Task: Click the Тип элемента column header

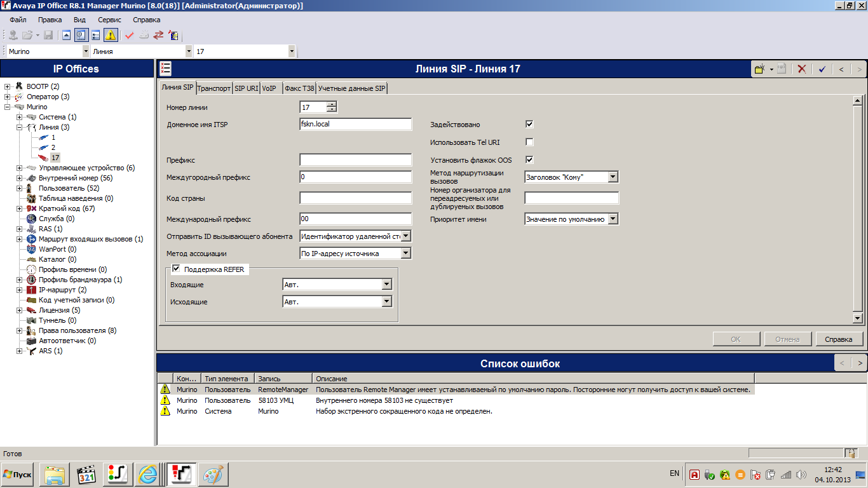Action: [x=227, y=379]
